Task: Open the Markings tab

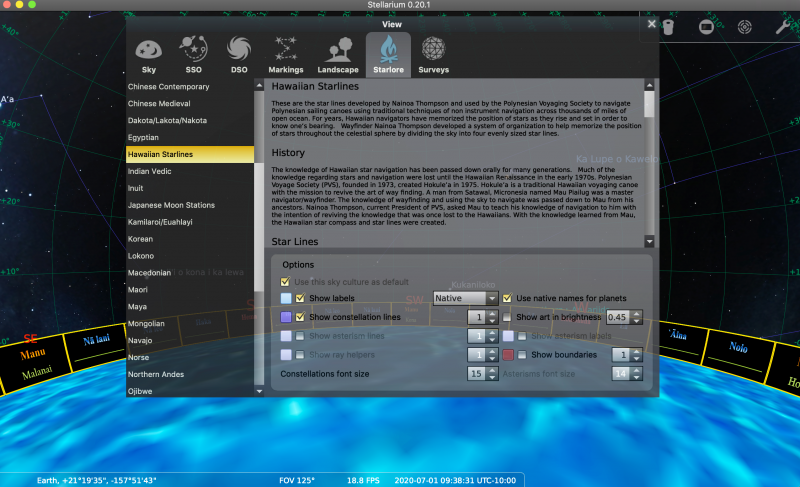Action: (286, 56)
